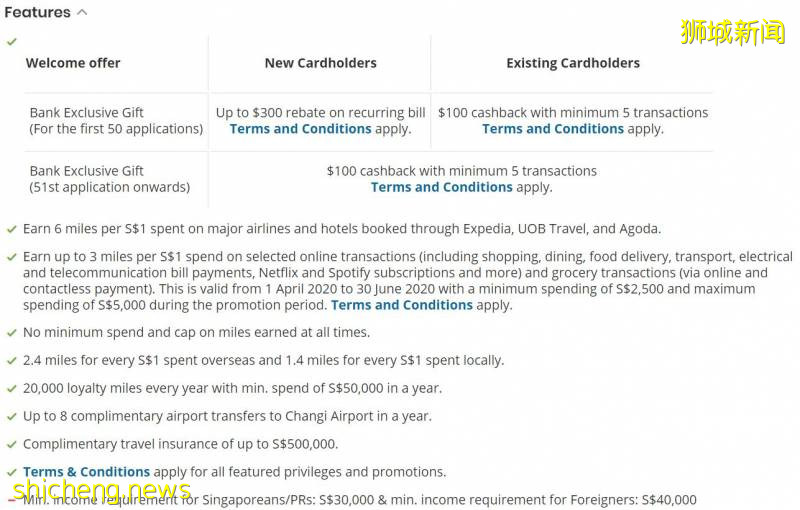Open Terms and Conditions for 51st application onwards
800x510 pixels.
(441, 187)
